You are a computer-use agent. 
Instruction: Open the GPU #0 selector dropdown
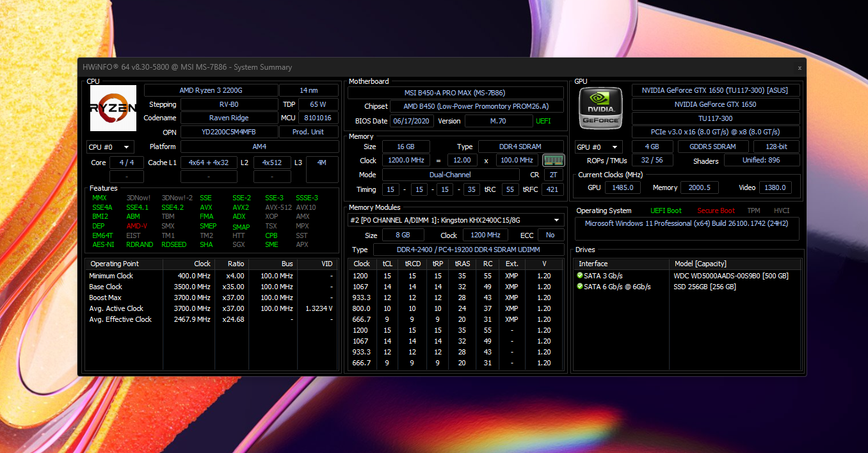(x=599, y=147)
